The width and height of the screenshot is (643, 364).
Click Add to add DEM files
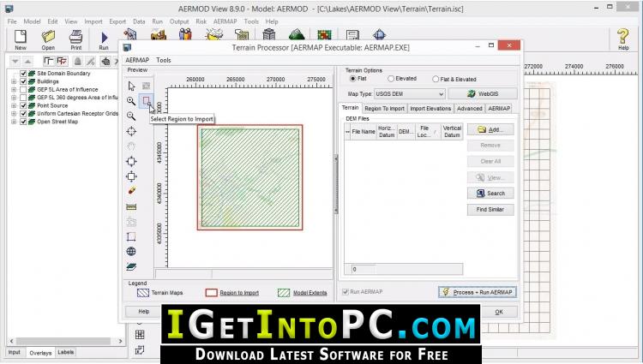coord(490,130)
